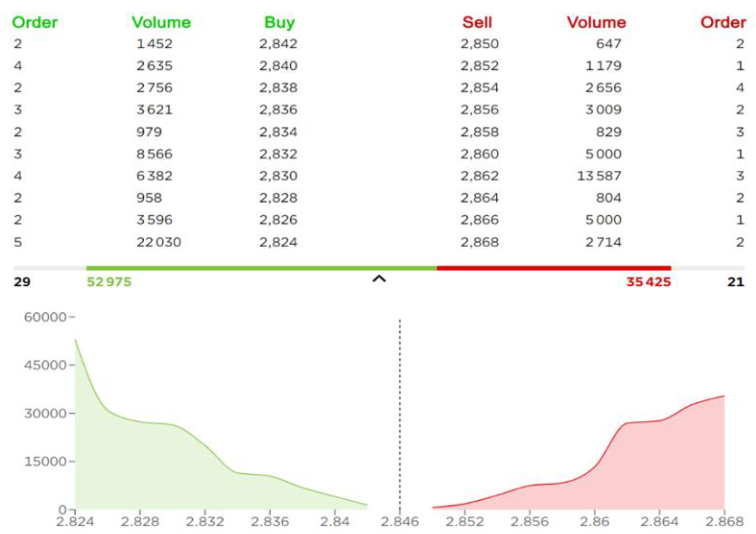Screen dimensions: 756x534
Task: Click the red Order column header
Action: coord(723,22)
